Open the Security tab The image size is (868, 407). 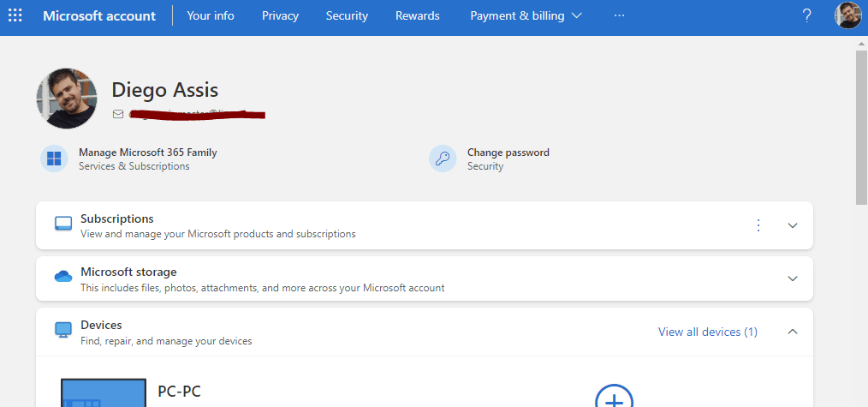pyautogui.click(x=347, y=16)
